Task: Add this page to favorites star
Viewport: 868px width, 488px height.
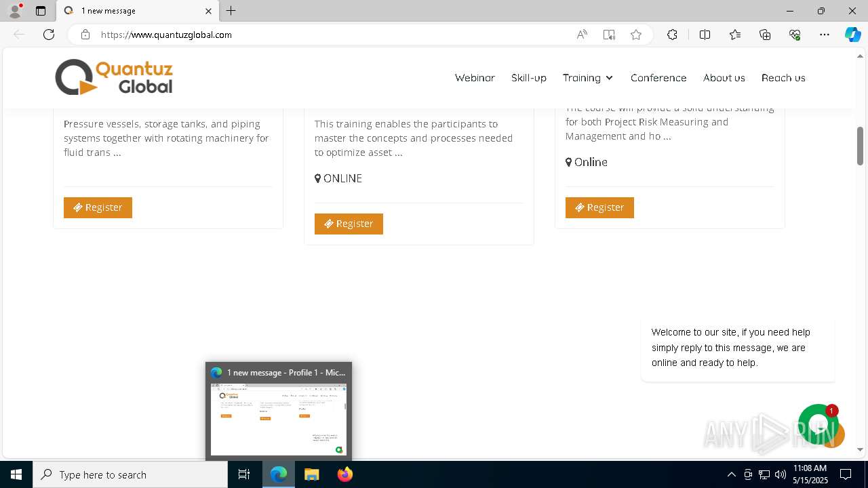Action: (x=636, y=35)
